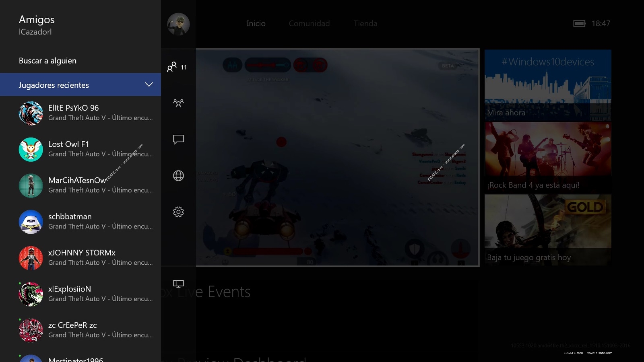Select the large game preview tile

coord(337,157)
